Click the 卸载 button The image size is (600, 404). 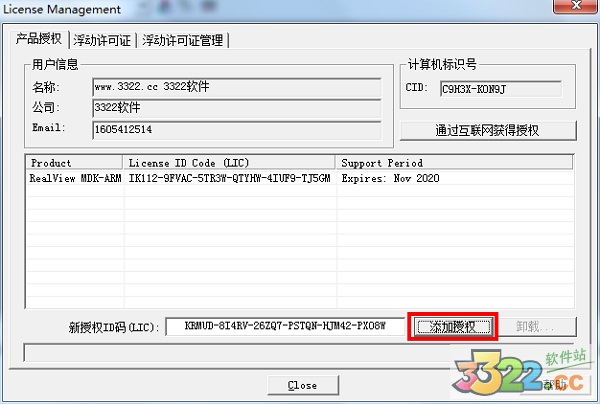[536, 327]
